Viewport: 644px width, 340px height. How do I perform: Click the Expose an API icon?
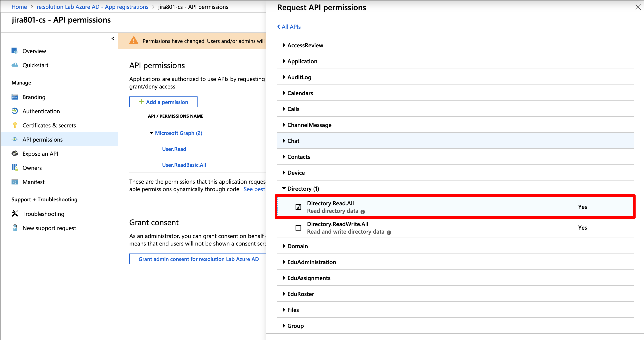15,153
